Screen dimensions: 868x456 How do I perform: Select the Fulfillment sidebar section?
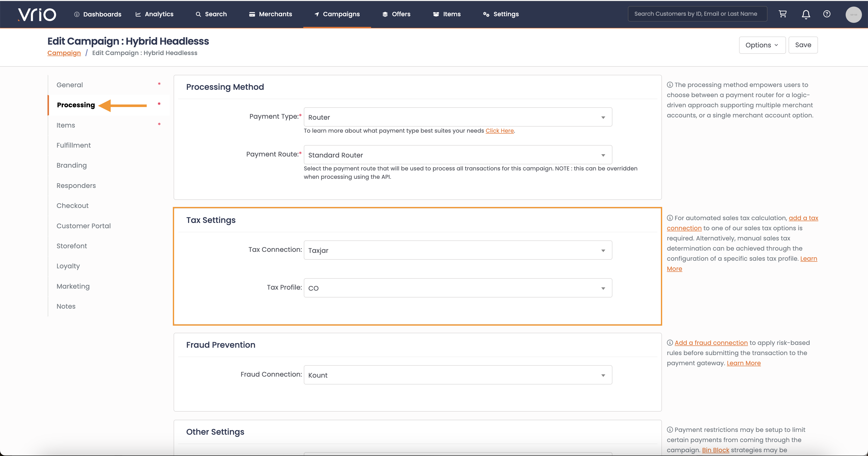coord(108,145)
